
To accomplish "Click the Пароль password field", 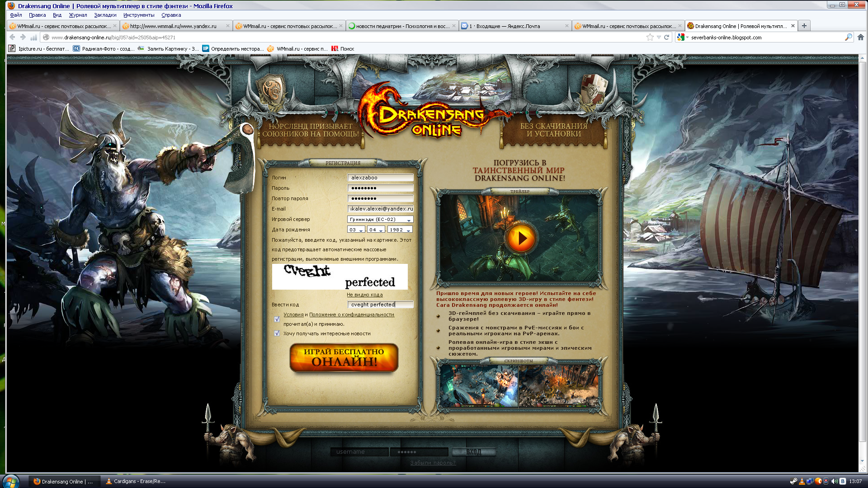I will 380,188.
